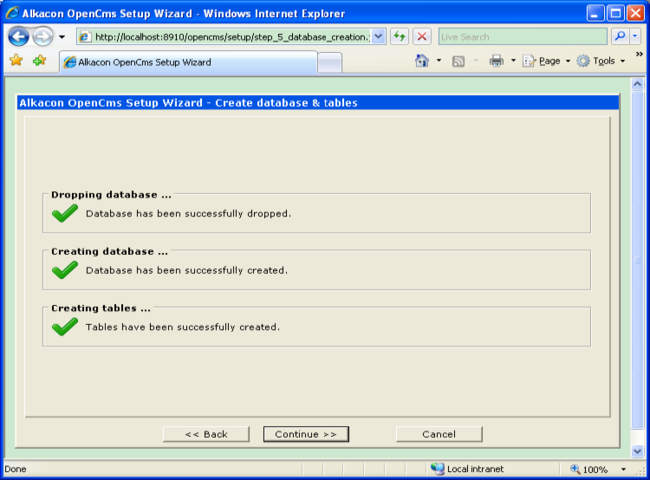650x480 pixels.
Task: Click the Search magnifier button
Action: pos(620,37)
